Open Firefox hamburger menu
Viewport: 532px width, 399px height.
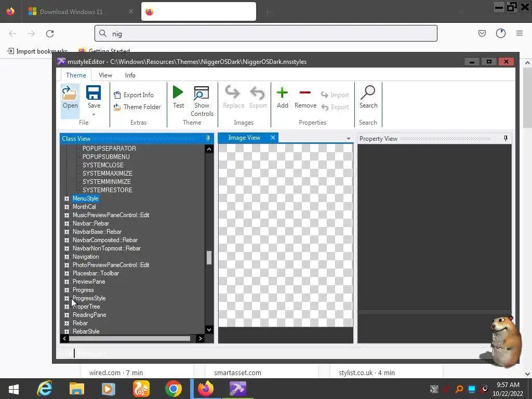click(519, 33)
